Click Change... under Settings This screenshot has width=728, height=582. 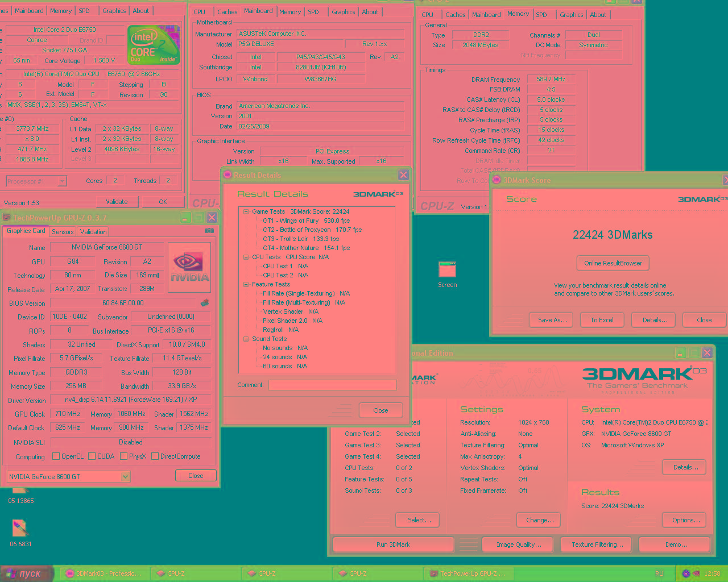(x=540, y=520)
